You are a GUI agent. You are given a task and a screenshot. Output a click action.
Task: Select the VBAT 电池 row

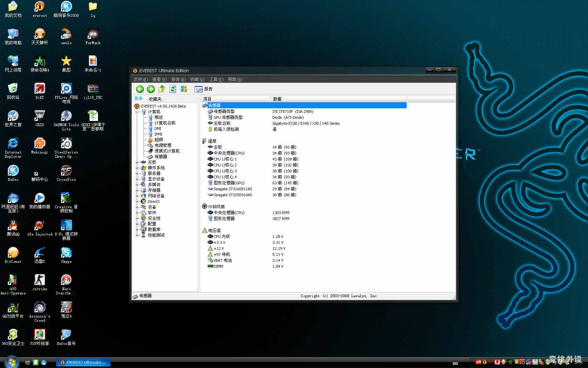pyautogui.click(x=246, y=260)
